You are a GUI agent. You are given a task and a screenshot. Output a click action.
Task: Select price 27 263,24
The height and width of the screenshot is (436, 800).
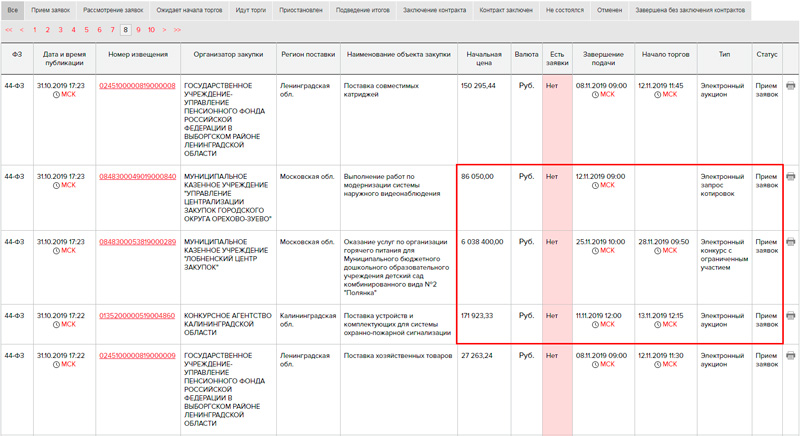477,355
